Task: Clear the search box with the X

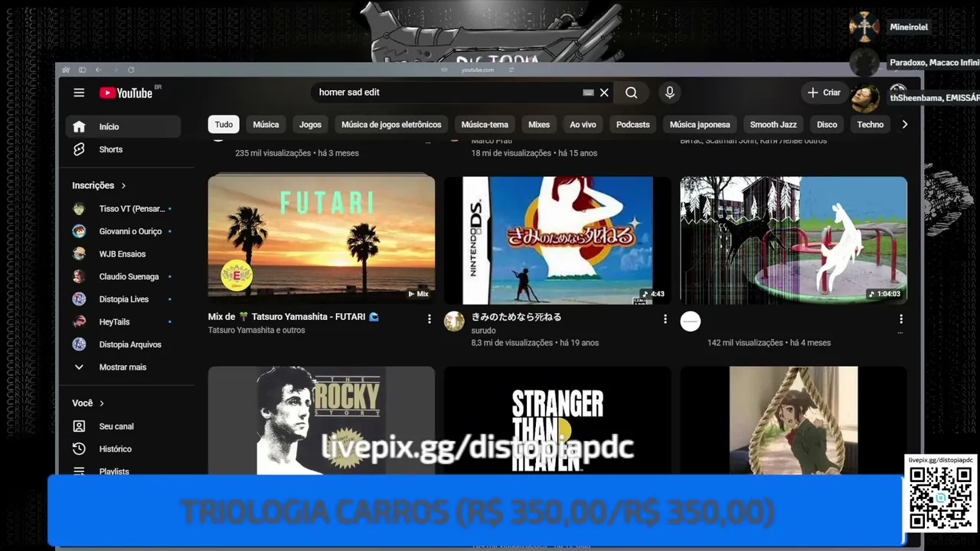Action: click(x=604, y=93)
